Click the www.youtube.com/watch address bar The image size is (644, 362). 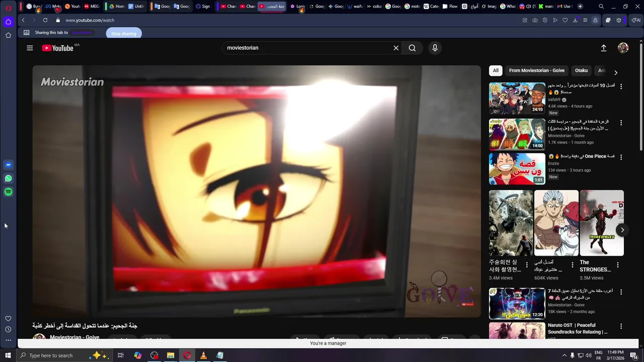(90, 20)
